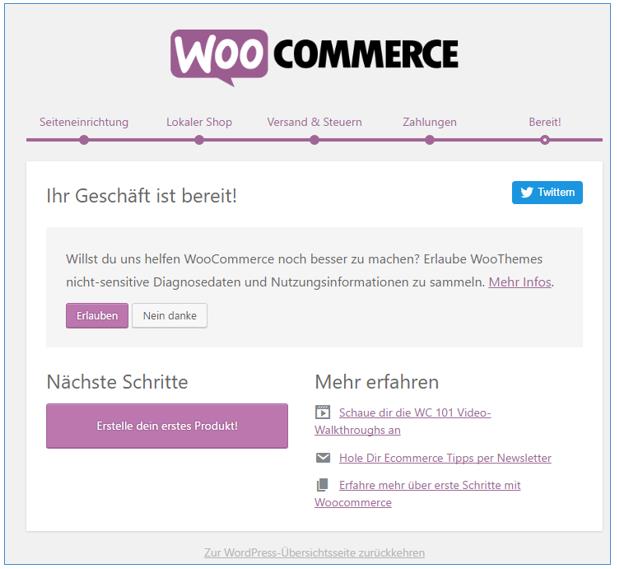The image size is (617, 569).
Task: Go to the Zahlungen step label
Action: 430,122
